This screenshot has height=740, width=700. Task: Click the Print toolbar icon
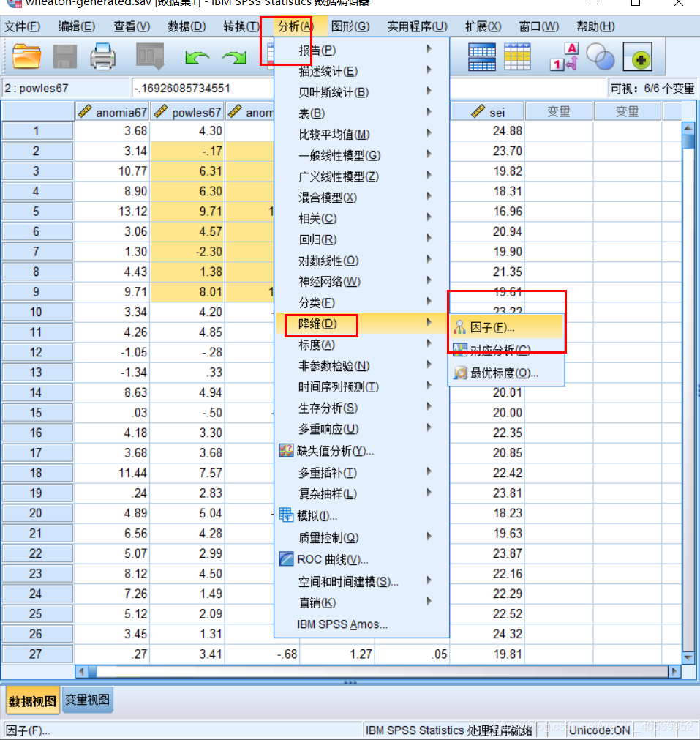point(103,56)
